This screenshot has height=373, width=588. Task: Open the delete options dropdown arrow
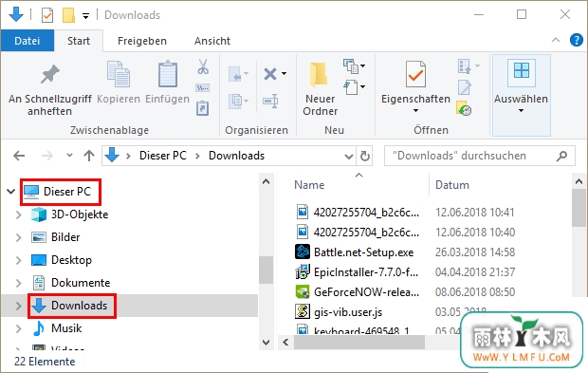pyautogui.click(x=284, y=73)
